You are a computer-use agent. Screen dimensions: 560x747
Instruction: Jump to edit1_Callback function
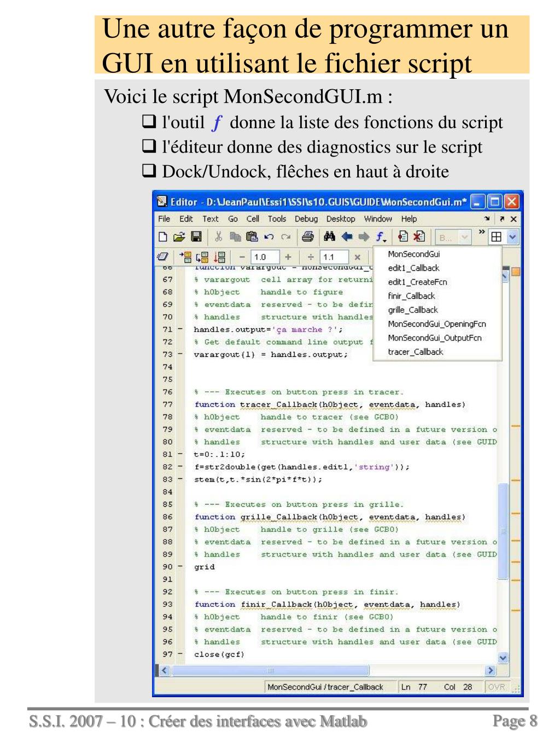tap(414, 268)
